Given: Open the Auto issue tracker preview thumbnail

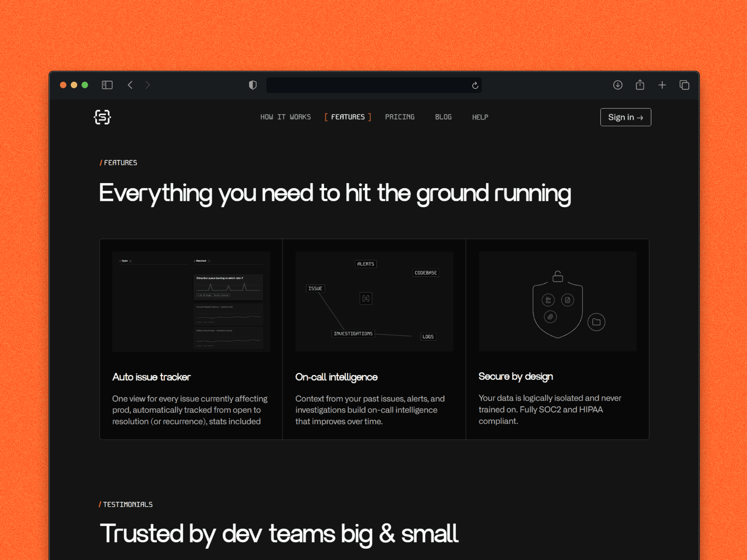Looking at the screenshot, I should tap(191, 302).
